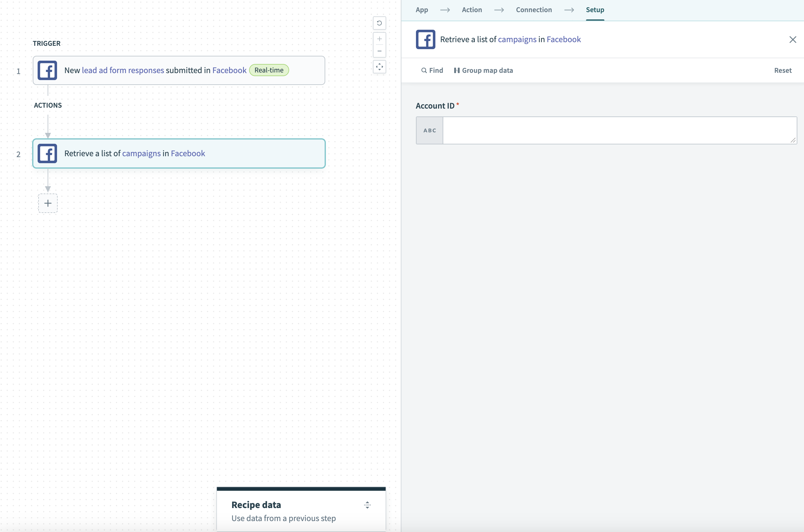Go to the Connection tab
The image size is (804, 532).
(533, 10)
